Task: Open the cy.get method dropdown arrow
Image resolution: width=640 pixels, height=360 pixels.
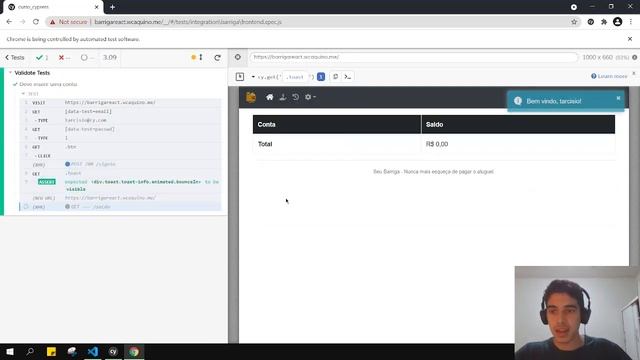Action: click(x=253, y=77)
